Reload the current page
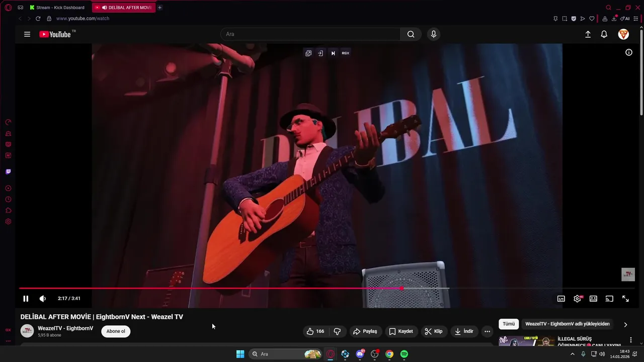 [x=38, y=19]
